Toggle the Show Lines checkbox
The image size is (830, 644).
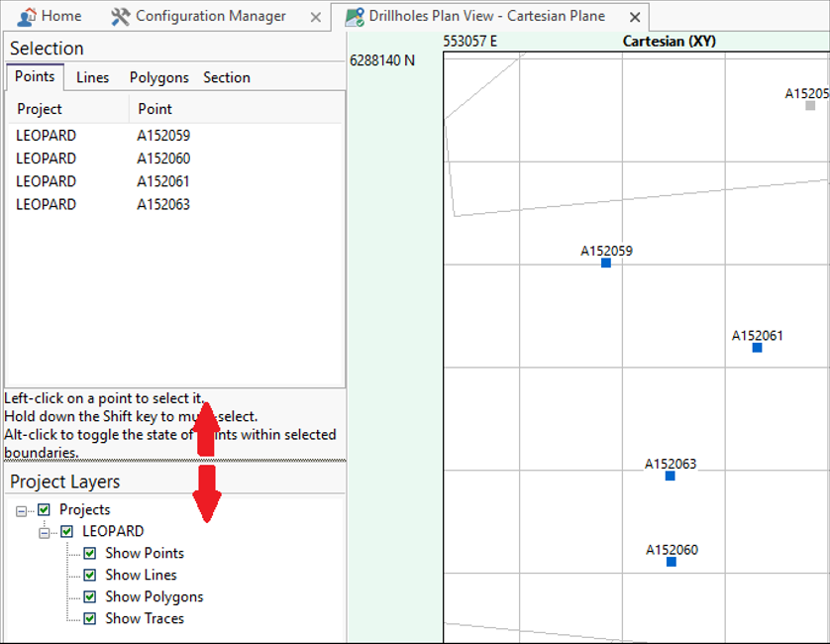tap(90, 575)
